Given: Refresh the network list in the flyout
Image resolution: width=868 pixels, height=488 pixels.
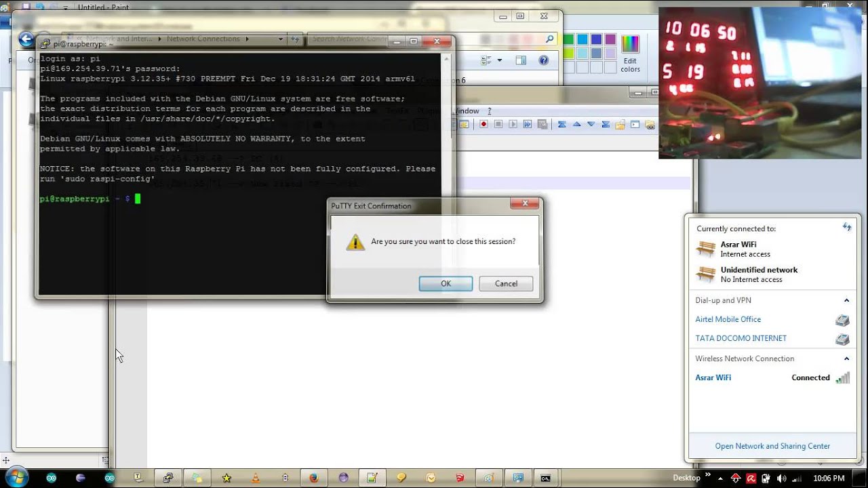Looking at the screenshot, I should [847, 227].
